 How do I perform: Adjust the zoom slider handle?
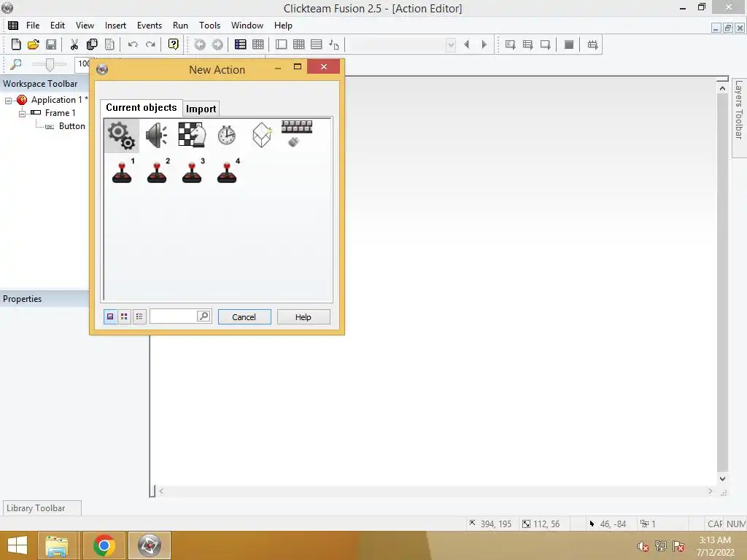(49, 64)
